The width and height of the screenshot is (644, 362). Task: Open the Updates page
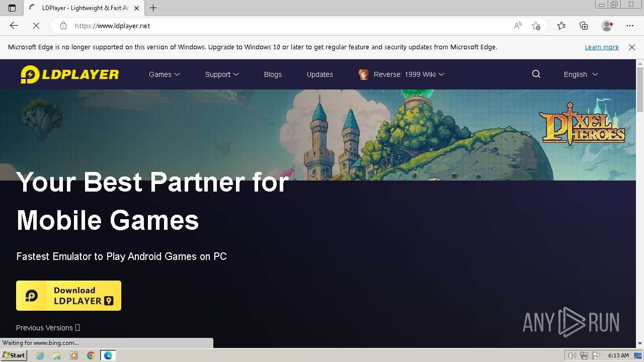320,74
